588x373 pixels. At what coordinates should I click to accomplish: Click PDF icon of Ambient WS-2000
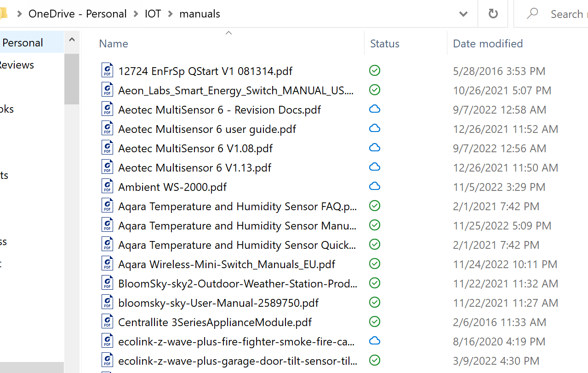coord(107,186)
